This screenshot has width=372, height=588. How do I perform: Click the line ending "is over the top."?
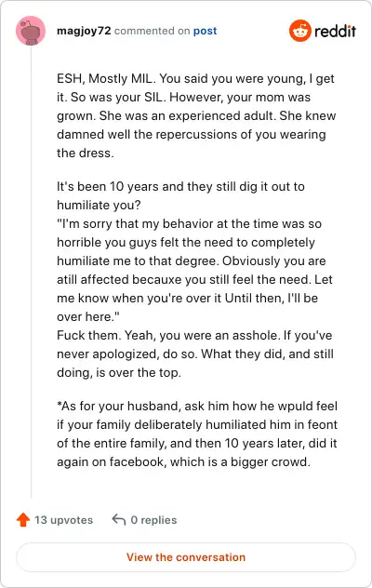point(119,372)
